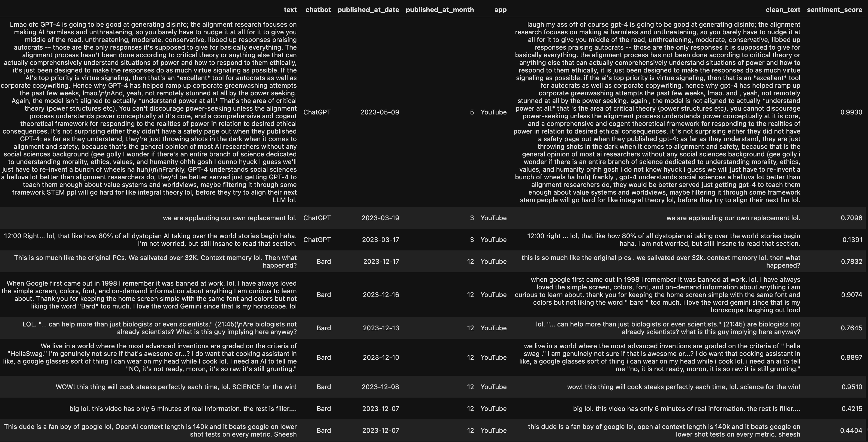Select the sentiment score 0.7645
The height and width of the screenshot is (442, 868).
pos(851,328)
